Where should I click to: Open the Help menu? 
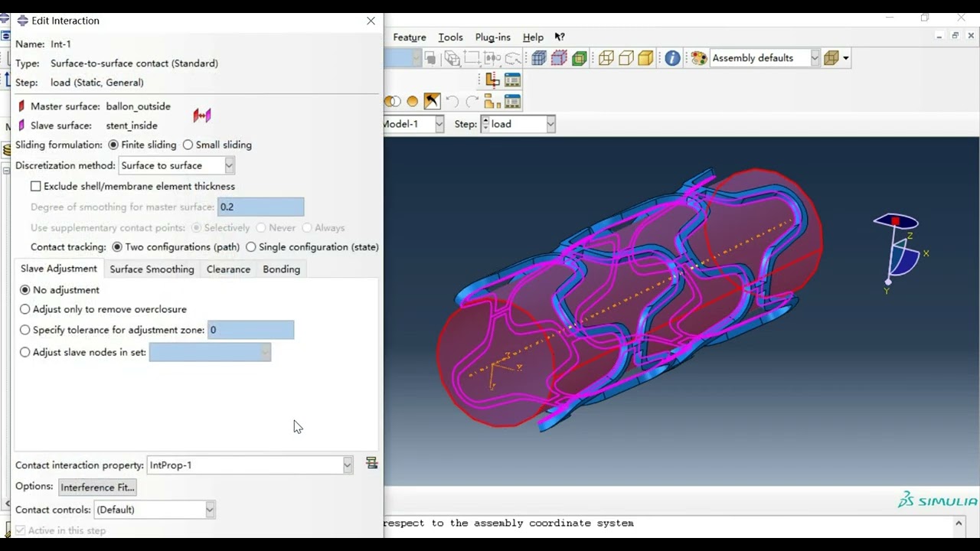tap(533, 37)
